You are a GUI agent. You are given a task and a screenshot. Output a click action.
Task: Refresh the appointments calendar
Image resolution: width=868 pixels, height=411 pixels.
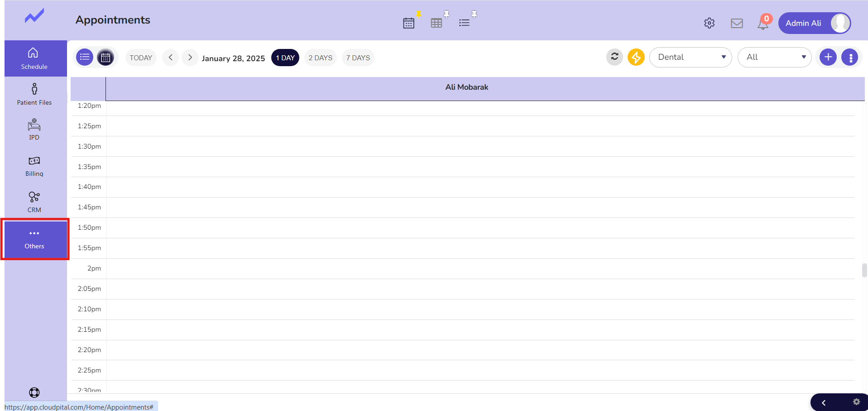coord(614,57)
